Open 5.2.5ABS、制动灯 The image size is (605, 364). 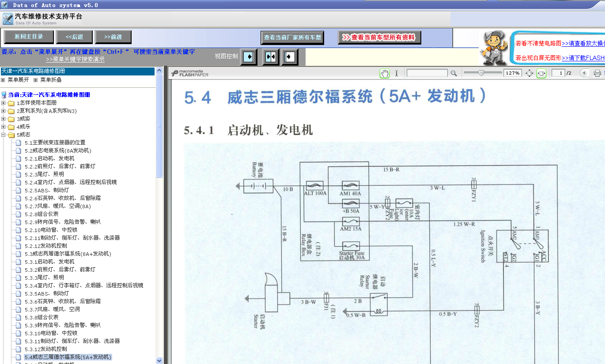47,190
